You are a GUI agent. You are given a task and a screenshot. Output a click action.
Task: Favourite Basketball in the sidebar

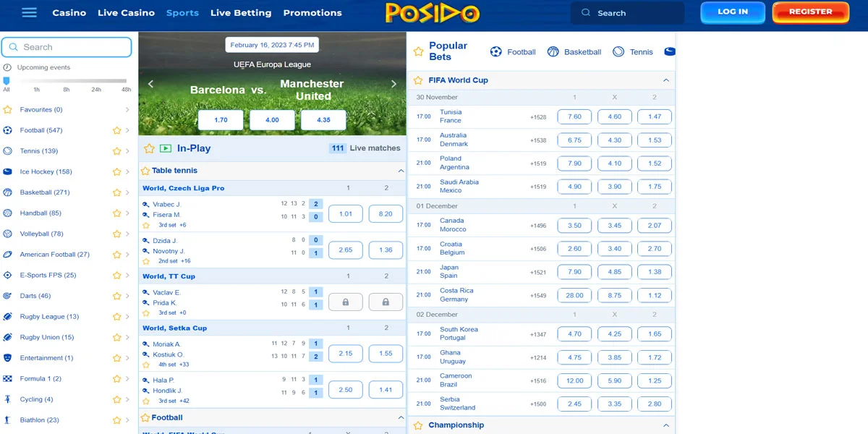[116, 192]
